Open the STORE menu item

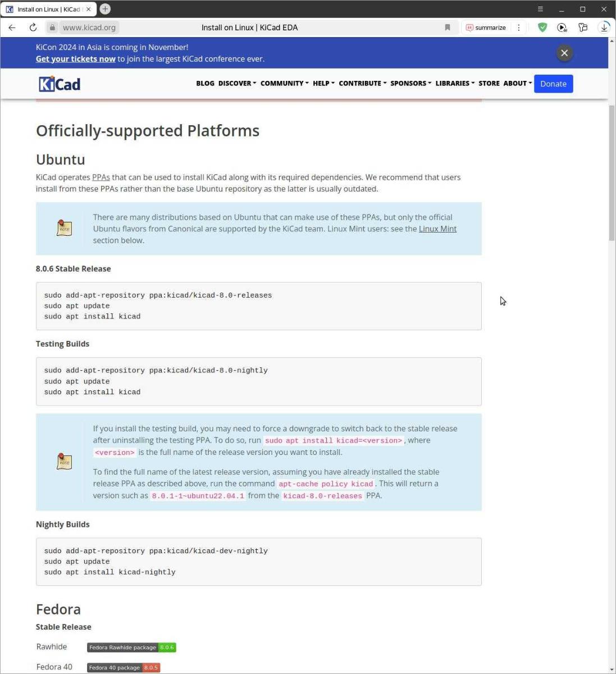pyautogui.click(x=489, y=83)
